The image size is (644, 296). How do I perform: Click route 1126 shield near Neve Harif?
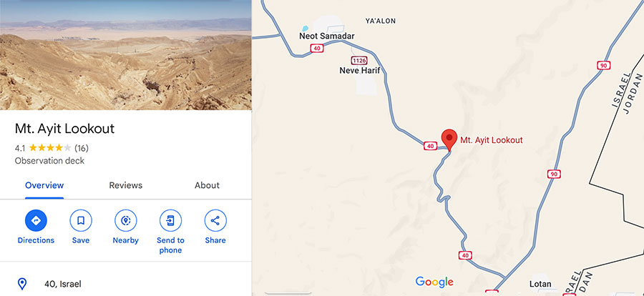point(359,61)
